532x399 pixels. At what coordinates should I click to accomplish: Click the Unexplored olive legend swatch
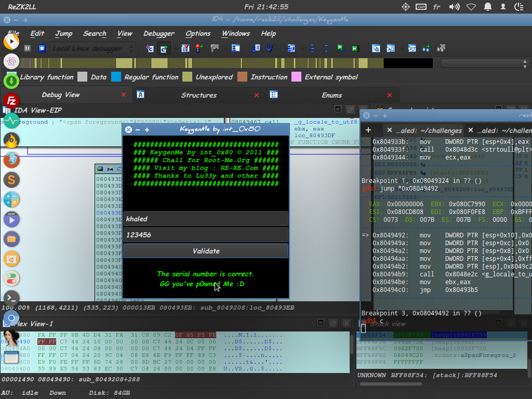pos(187,77)
